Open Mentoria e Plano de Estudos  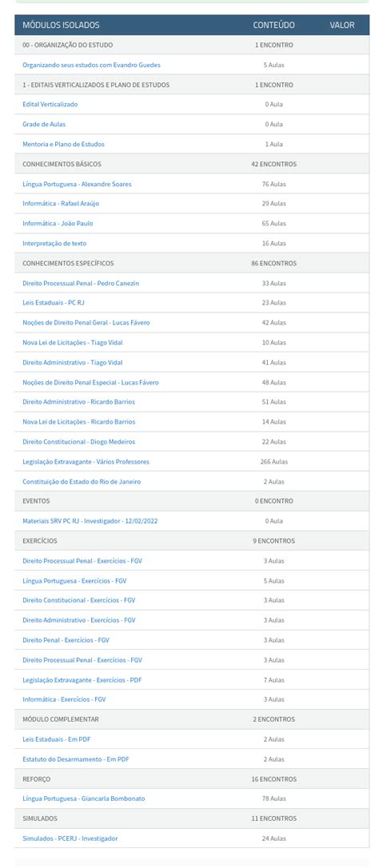tap(63, 144)
